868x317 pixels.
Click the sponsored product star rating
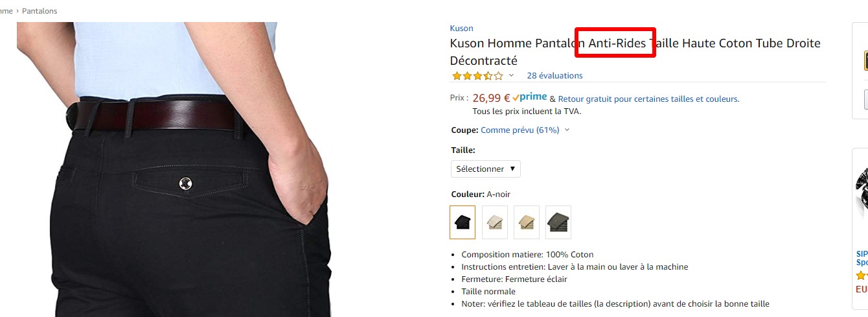click(862, 275)
